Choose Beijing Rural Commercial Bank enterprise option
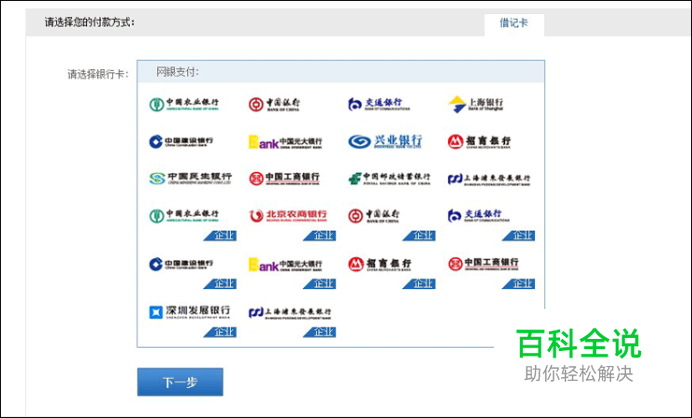 [292, 224]
